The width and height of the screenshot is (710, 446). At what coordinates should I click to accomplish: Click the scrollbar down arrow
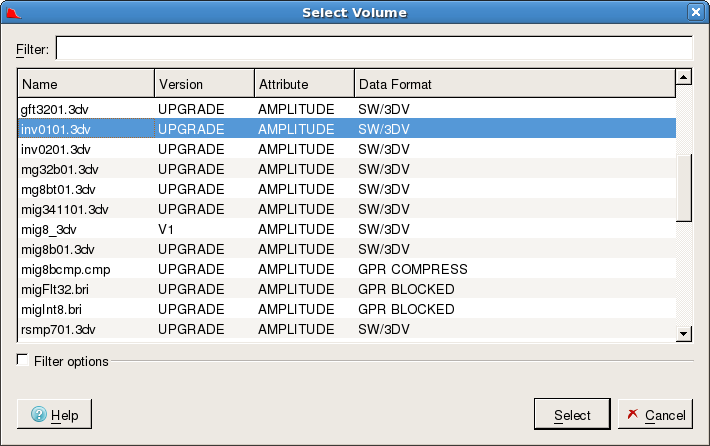click(683, 334)
